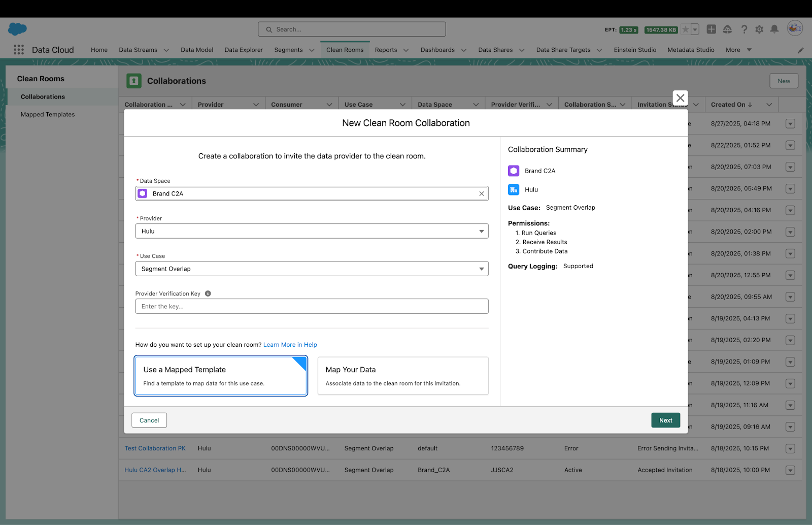This screenshot has height=525, width=812.
Task: Open the Learn More in Help link
Action: pyautogui.click(x=290, y=345)
